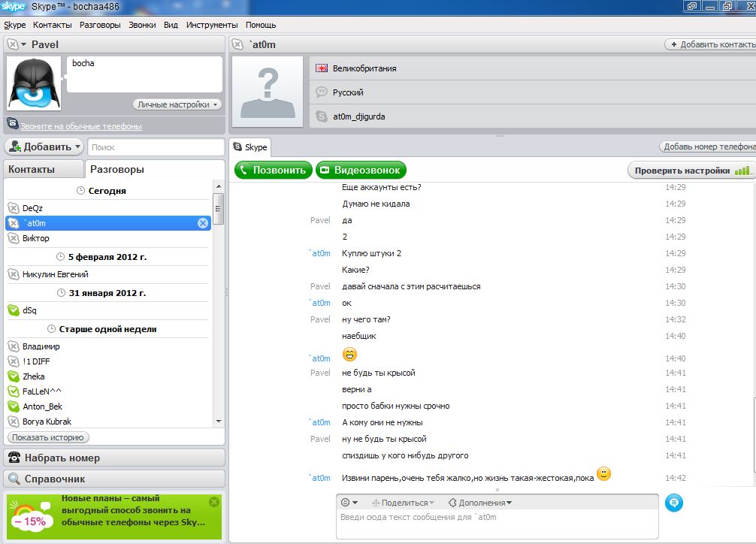This screenshot has width=756, height=544.
Task: Click green status icon beside Anton_Bek
Action: click(x=14, y=406)
